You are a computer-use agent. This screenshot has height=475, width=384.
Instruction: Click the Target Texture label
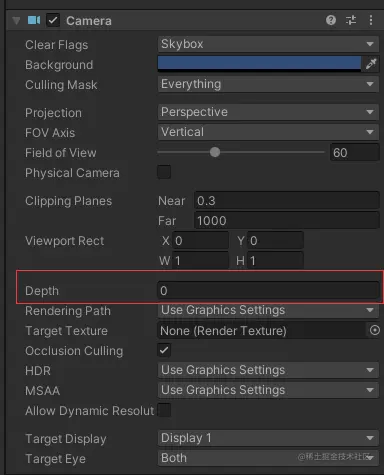click(x=66, y=331)
